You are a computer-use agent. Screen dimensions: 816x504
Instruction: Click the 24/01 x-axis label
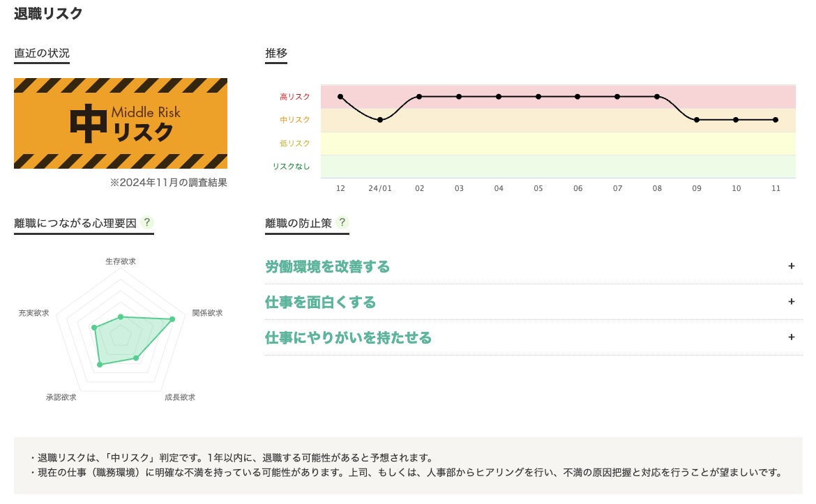[x=380, y=188]
